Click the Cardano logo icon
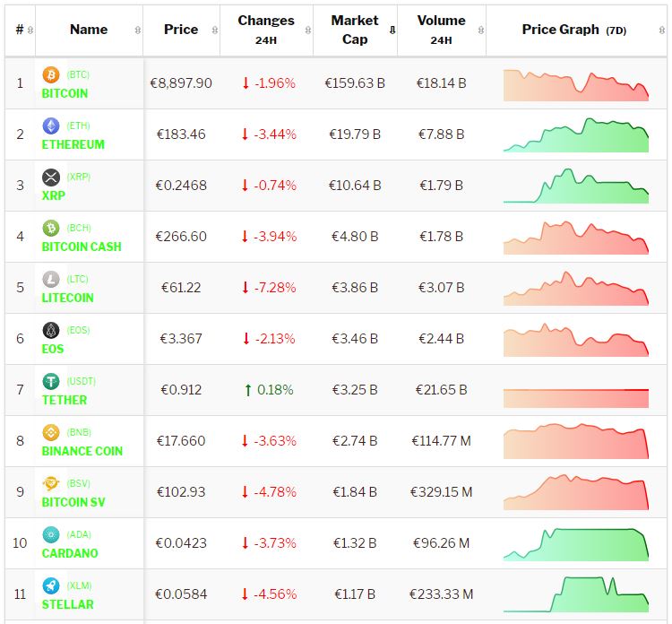 pyautogui.click(x=51, y=535)
